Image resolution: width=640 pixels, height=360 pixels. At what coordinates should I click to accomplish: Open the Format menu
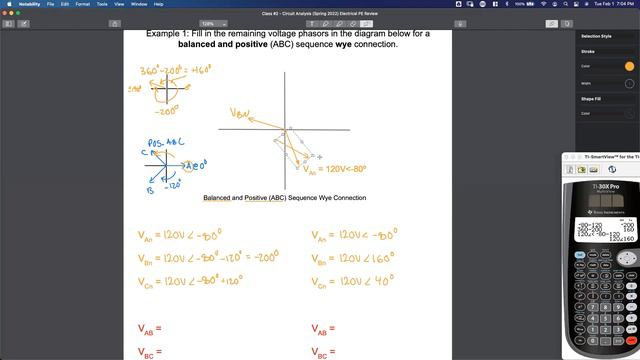coord(82,4)
